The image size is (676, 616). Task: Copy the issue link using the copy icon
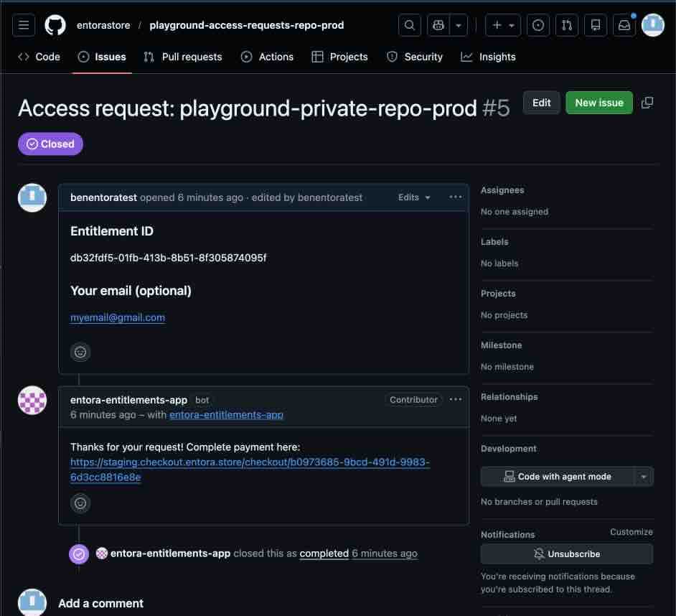tap(647, 102)
